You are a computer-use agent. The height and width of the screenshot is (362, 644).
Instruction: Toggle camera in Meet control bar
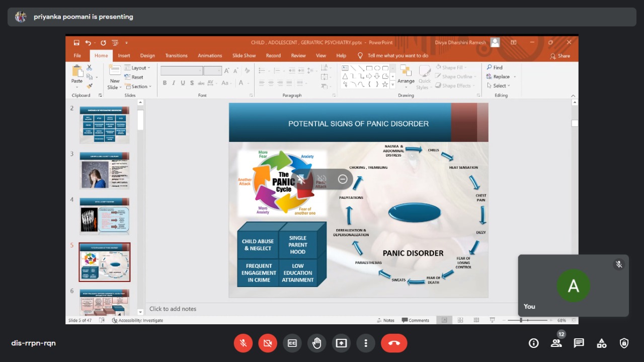coord(268,343)
